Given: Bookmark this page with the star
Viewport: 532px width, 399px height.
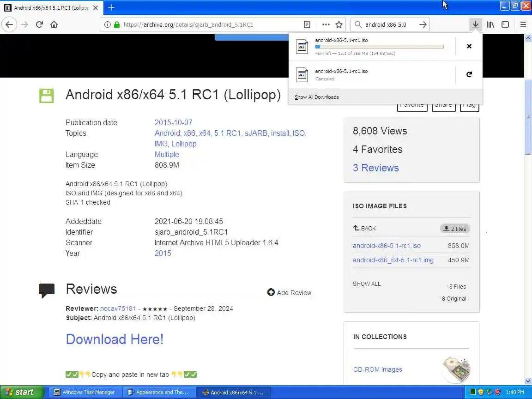Looking at the screenshot, I should click(x=339, y=24).
